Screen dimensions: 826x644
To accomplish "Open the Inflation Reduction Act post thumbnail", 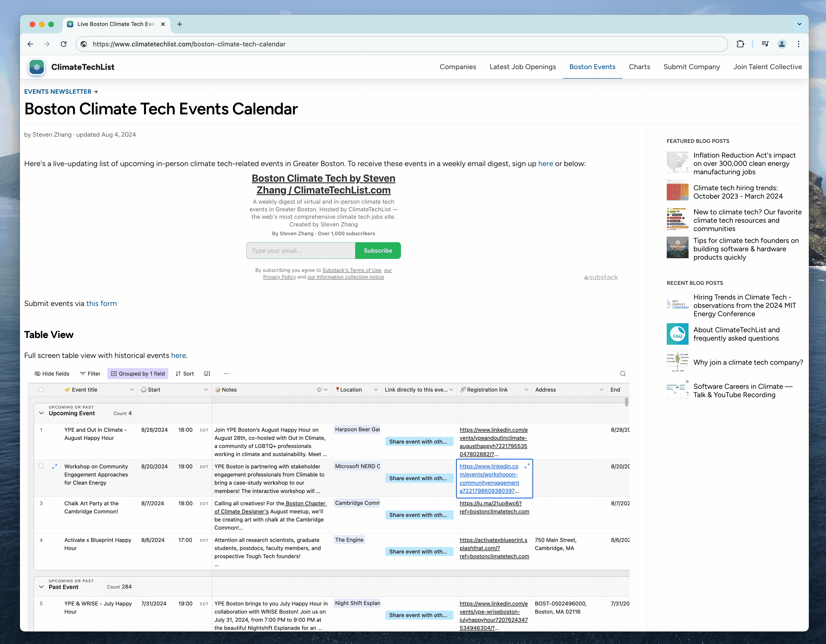I will click(x=677, y=163).
